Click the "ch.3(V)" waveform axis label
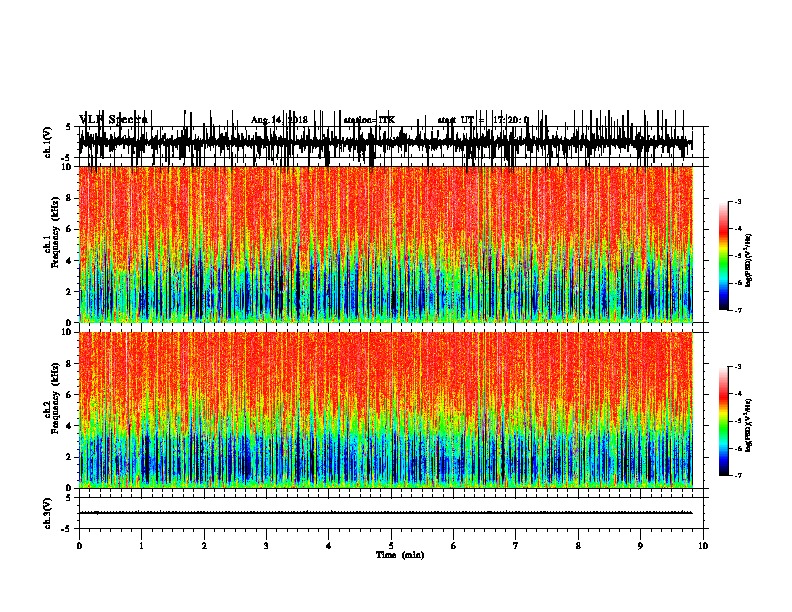The image size is (792, 612). pyautogui.click(x=48, y=513)
